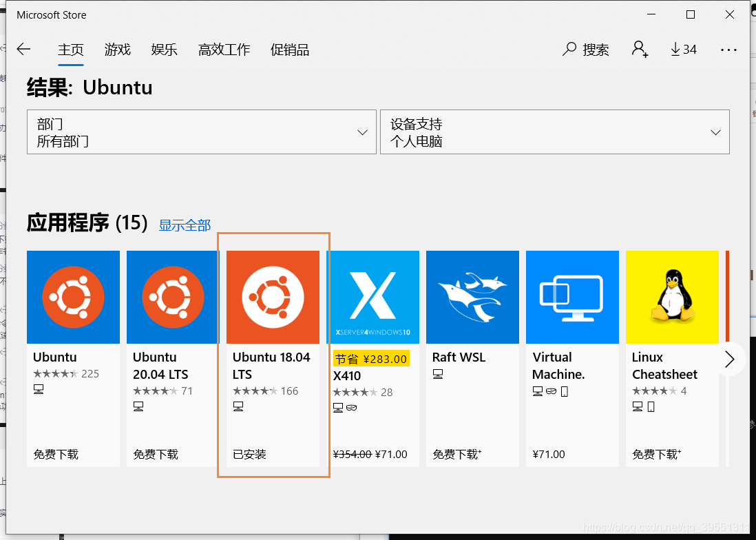Switch to the 主页 tab
The height and width of the screenshot is (540, 756).
(71, 50)
